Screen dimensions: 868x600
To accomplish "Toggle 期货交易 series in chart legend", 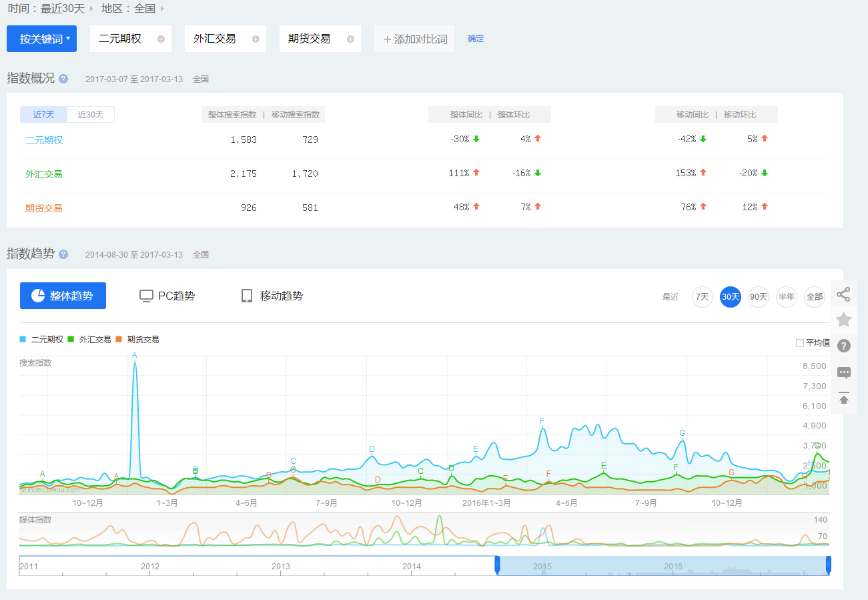I will click(137, 339).
